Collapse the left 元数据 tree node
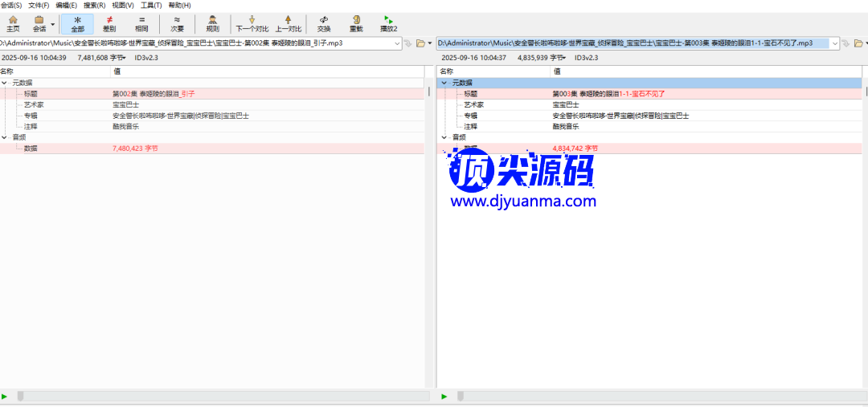The image size is (868, 407). [x=5, y=83]
